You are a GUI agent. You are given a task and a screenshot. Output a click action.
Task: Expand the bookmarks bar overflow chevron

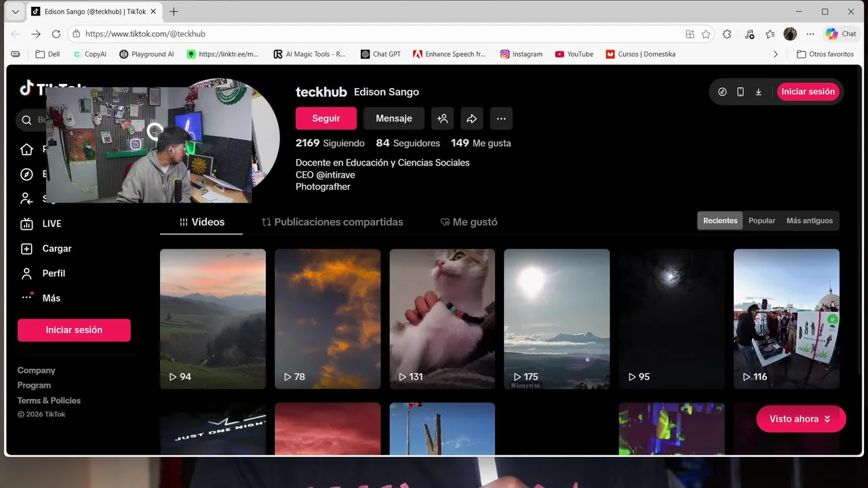(x=776, y=54)
